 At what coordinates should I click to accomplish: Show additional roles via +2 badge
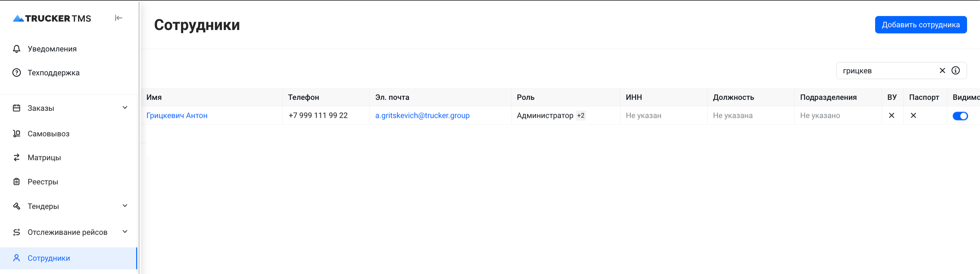point(581,115)
